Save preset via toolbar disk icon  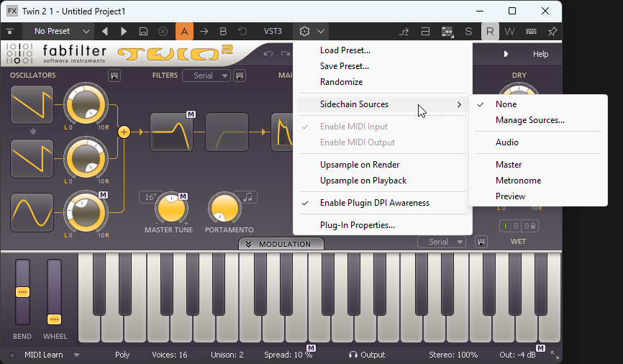click(x=143, y=32)
